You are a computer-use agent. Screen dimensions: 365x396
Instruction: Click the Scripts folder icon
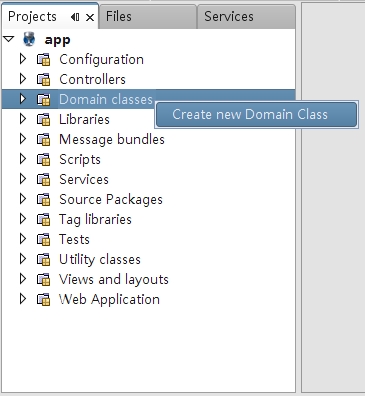43,159
